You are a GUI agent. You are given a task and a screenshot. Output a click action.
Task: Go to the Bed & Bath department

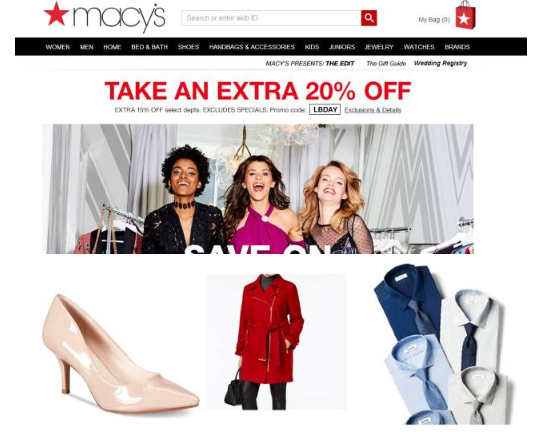(150, 47)
